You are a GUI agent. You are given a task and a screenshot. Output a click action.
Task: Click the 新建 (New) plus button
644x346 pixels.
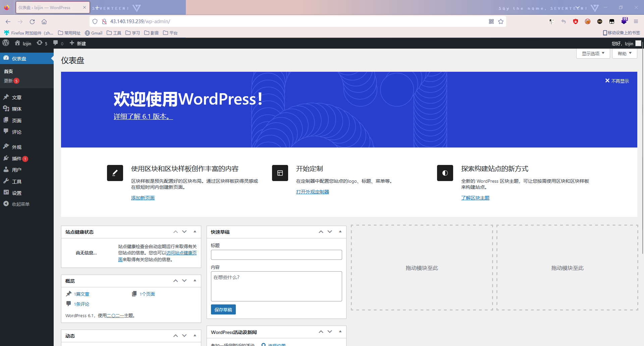tap(77, 43)
